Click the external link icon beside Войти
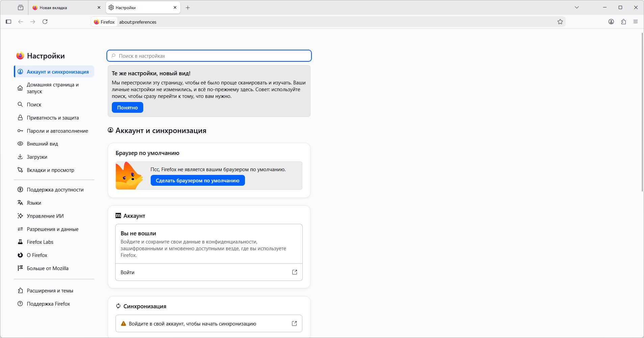Image resolution: width=644 pixels, height=338 pixels. click(x=295, y=272)
